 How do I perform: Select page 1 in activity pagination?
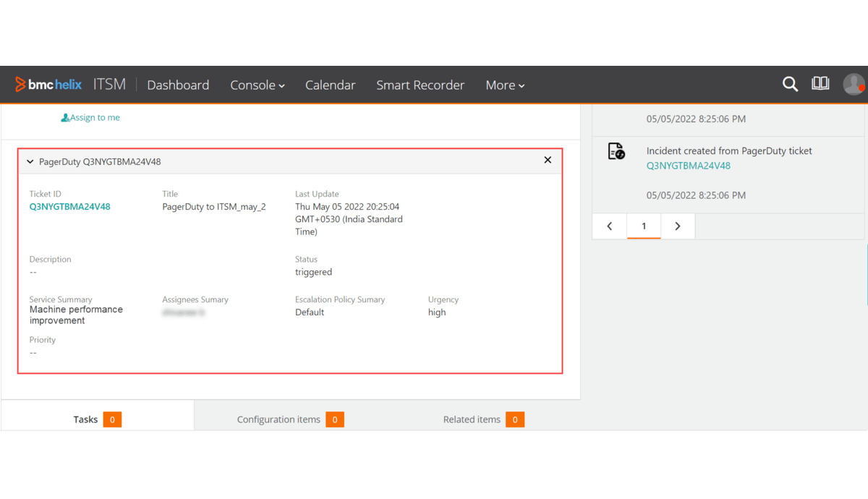pos(644,226)
